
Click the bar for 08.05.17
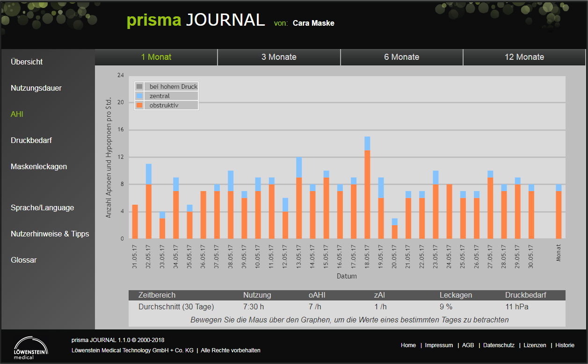pyautogui.click(x=231, y=205)
